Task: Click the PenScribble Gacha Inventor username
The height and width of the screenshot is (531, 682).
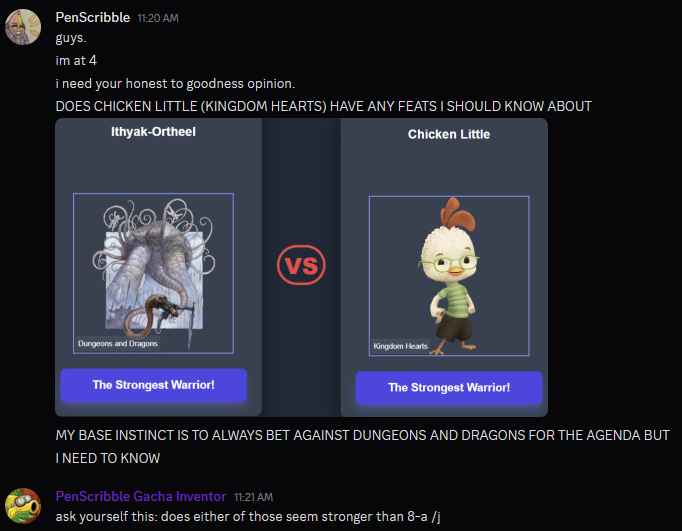Action: tap(141, 496)
